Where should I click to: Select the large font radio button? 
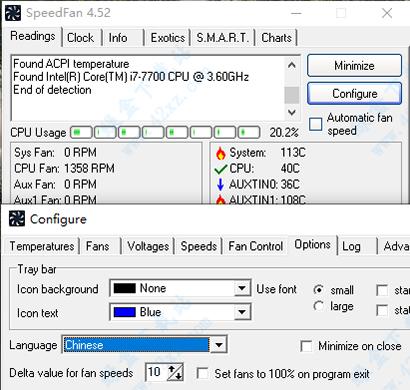pyautogui.click(x=319, y=306)
